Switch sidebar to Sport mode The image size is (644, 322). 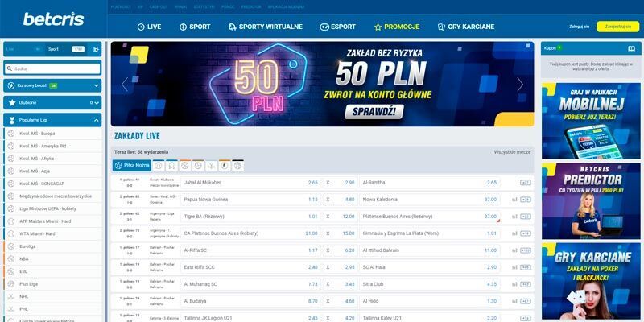click(x=66, y=49)
